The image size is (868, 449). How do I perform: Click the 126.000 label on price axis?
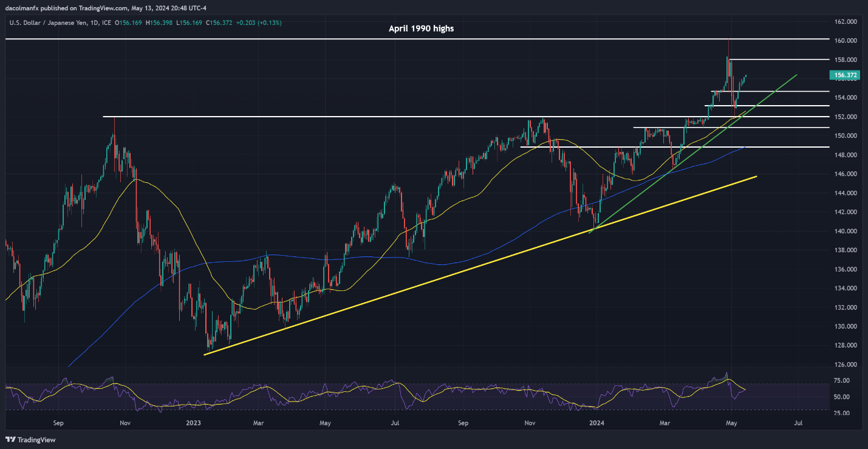pyautogui.click(x=845, y=365)
